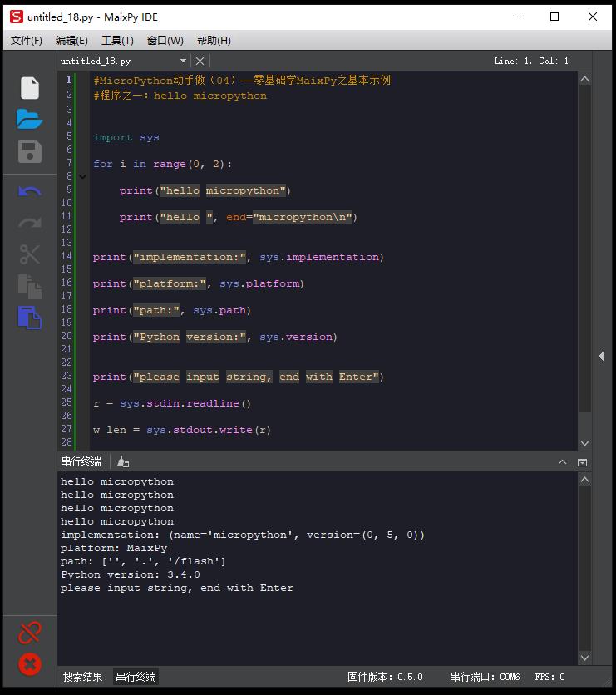Click the Line: 1, Col: 1 indicator
The width and height of the screenshot is (616, 695).
pos(531,61)
